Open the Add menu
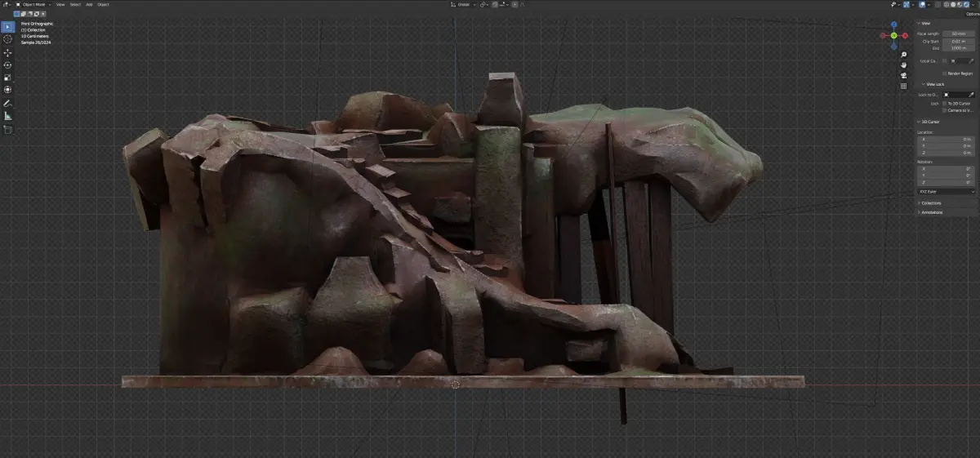Viewport: 980px width, 458px height. click(89, 4)
